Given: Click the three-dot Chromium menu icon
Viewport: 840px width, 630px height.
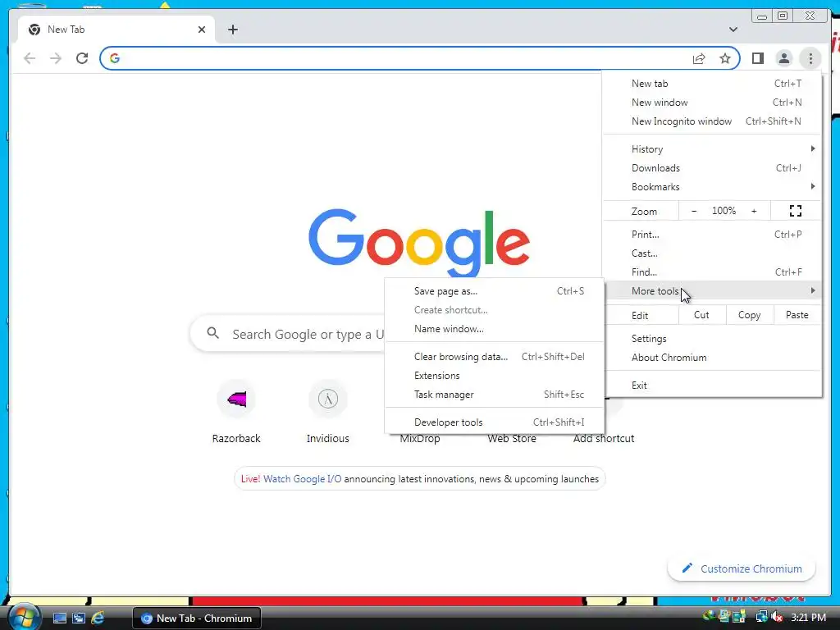Looking at the screenshot, I should (x=810, y=58).
